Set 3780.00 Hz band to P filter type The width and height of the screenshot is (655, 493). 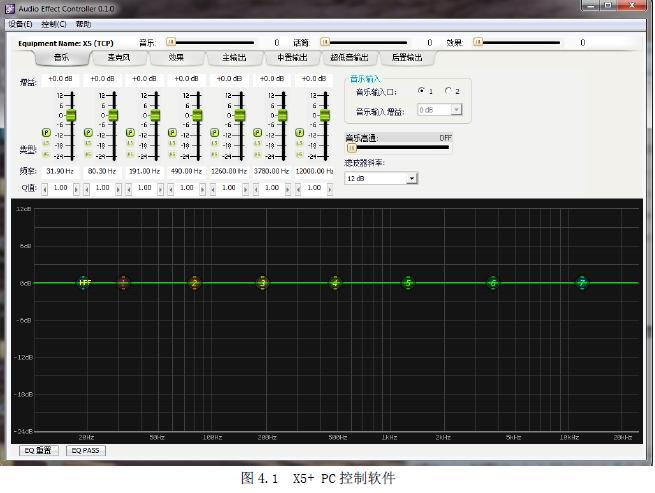[257, 133]
